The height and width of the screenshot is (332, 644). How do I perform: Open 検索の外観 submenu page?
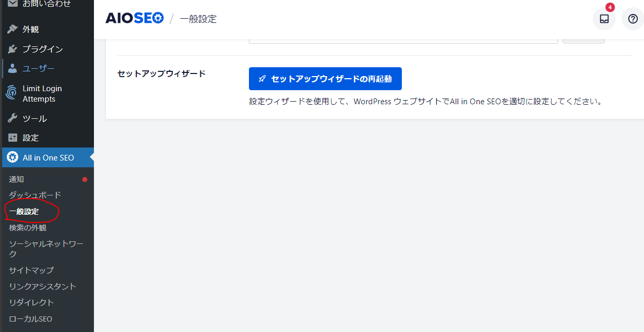pos(28,228)
